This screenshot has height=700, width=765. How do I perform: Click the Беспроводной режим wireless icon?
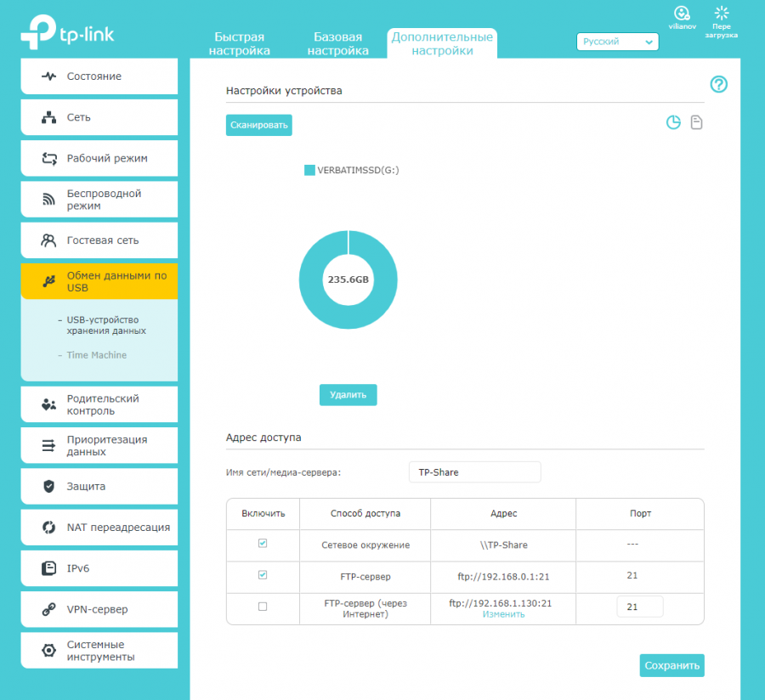point(48,200)
